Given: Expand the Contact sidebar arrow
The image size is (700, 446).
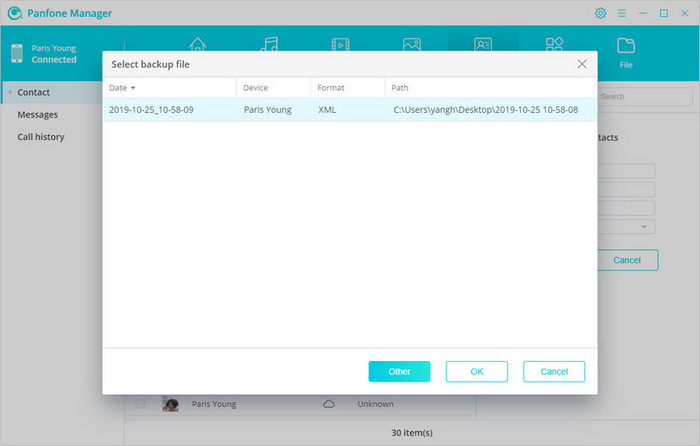Looking at the screenshot, I should click(x=10, y=92).
